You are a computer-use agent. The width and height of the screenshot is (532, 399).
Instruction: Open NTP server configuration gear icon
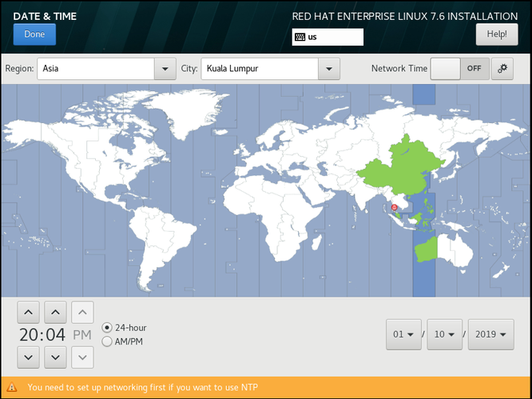502,69
